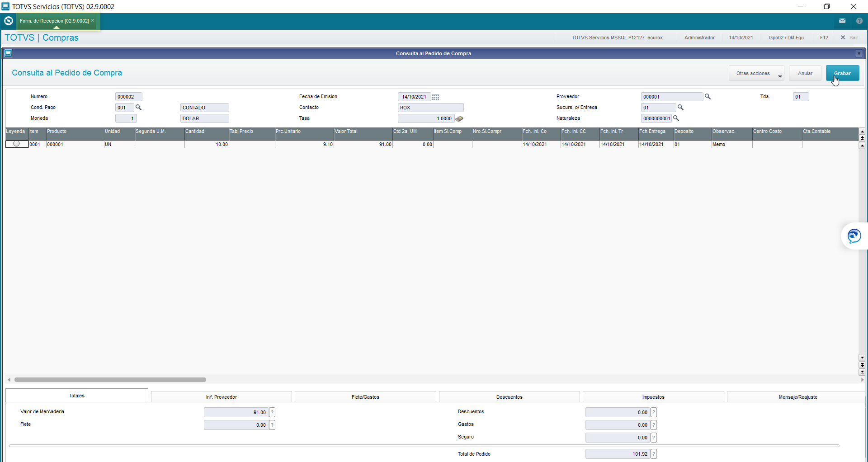Click the Moneda field with value 1
868x462 pixels.
(126, 118)
